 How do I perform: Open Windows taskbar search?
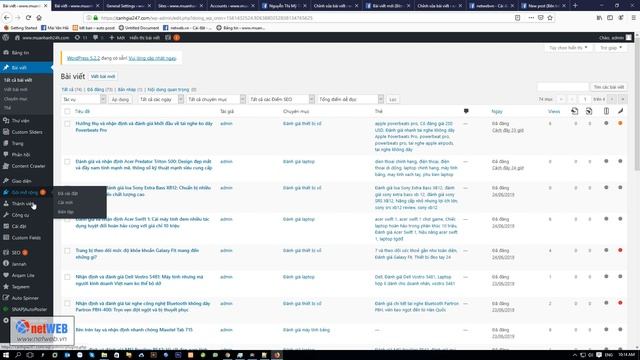(18, 355)
